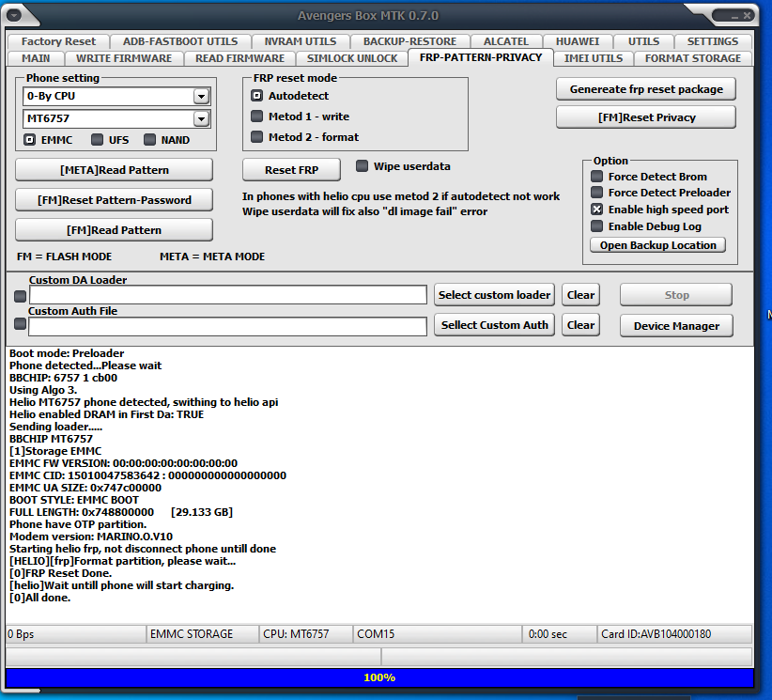
Task: Select the NAND storage radio button
Action: [x=149, y=140]
